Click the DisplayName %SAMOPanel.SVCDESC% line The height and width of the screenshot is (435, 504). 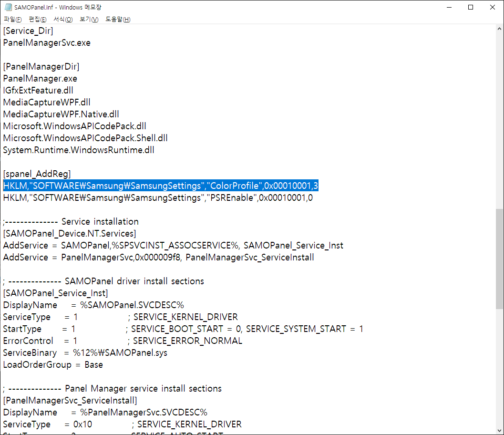[93, 305]
